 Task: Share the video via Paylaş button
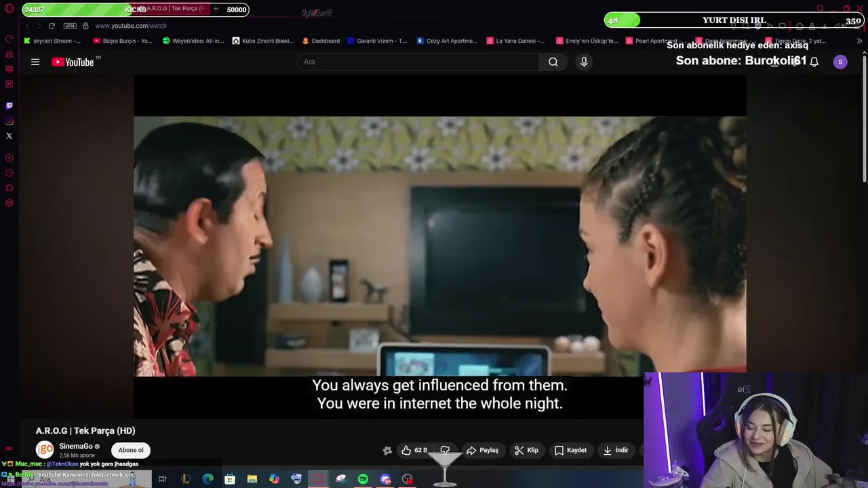point(482,450)
